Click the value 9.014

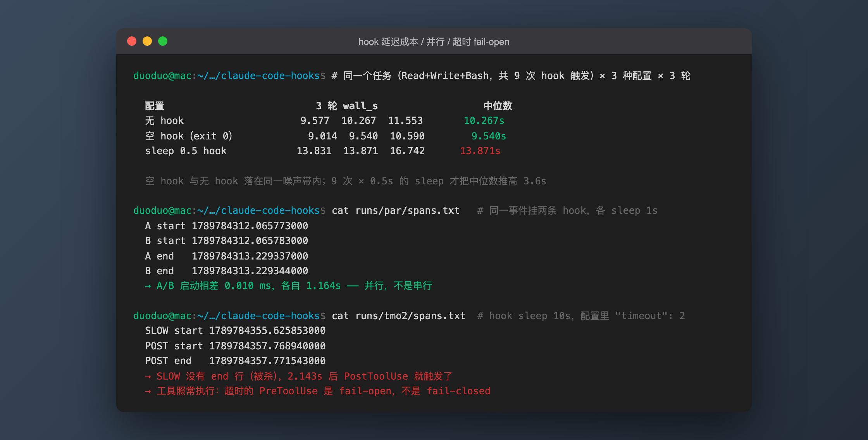pos(322,136)
